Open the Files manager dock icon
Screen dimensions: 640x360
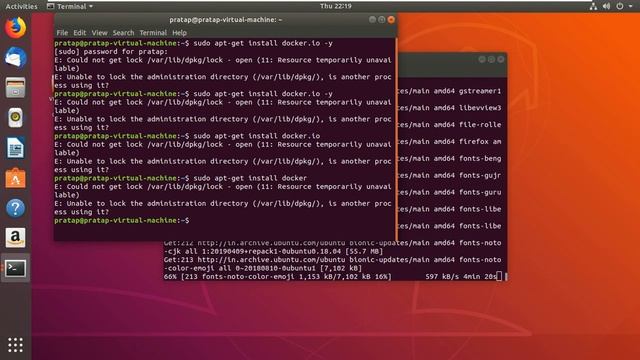[x=16, y=88]
